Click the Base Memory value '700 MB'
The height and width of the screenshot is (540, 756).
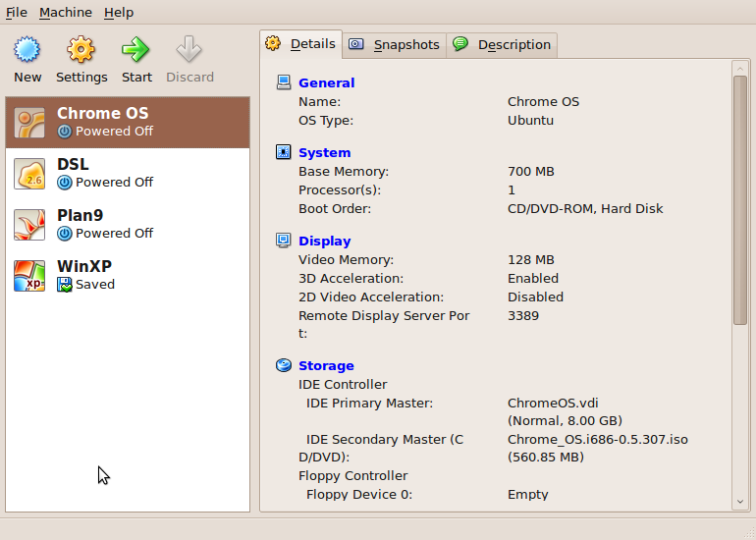pyautogui.click(x=531, y=172)
